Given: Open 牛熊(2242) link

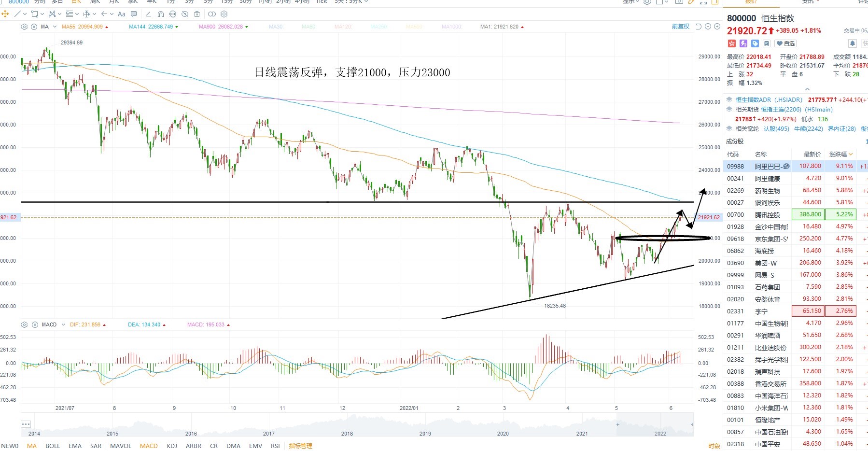Looking at the screenshot, I should click(x=808, y=129).
